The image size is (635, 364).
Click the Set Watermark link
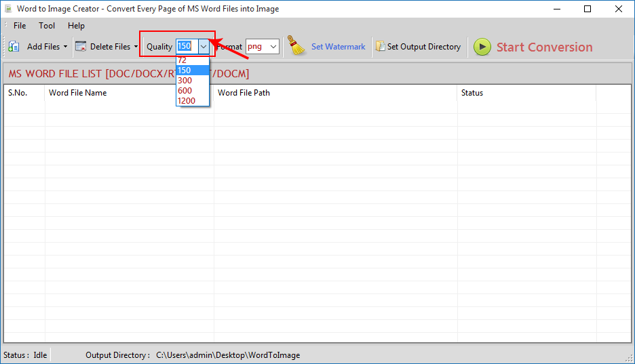[x=338, y=47]
